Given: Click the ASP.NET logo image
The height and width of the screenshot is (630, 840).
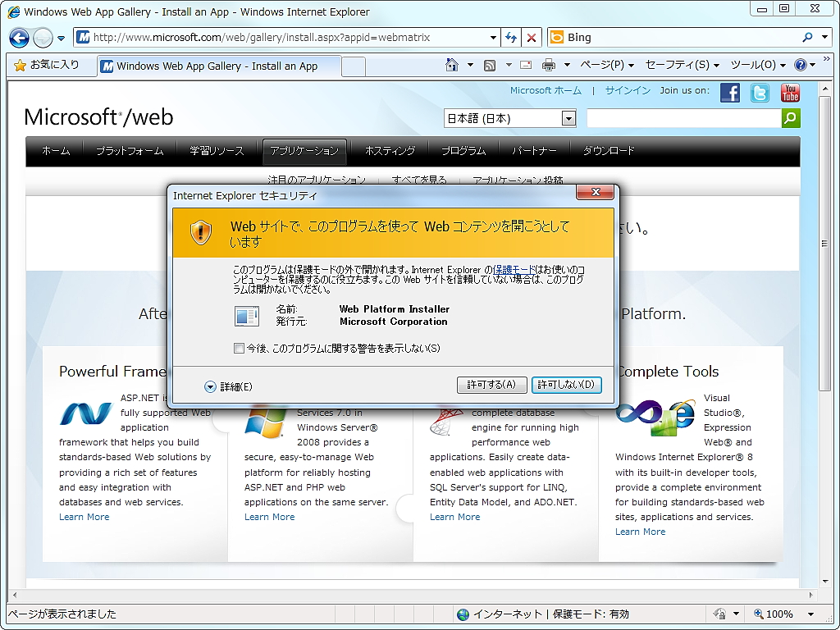Looking at the screenshot, I should tap(86, 414).
